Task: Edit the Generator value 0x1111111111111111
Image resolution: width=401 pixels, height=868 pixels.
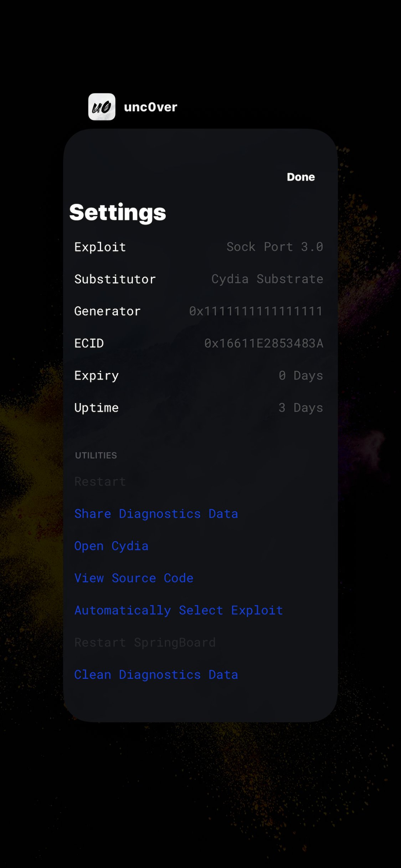Action: 256,311
